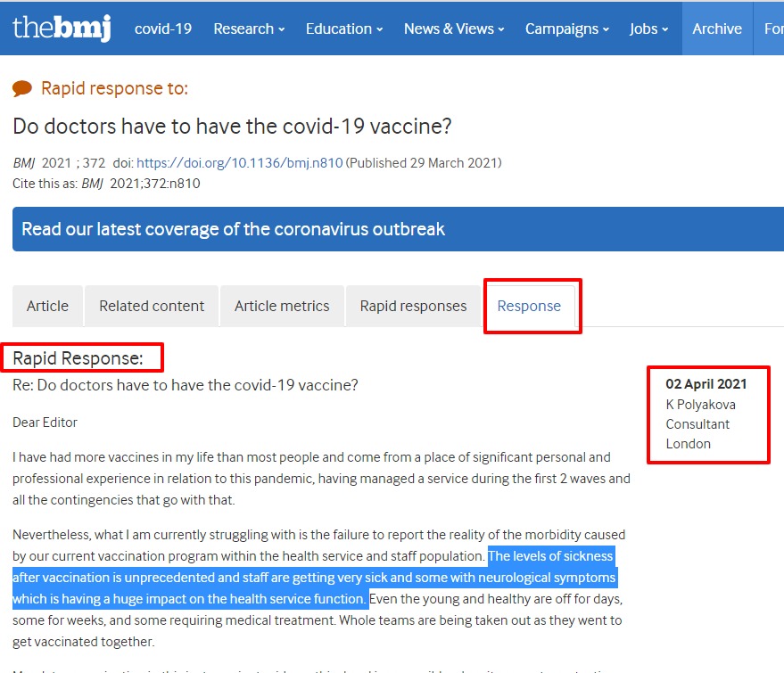Select the Response tab
The image size is (784, 673).
529,306
